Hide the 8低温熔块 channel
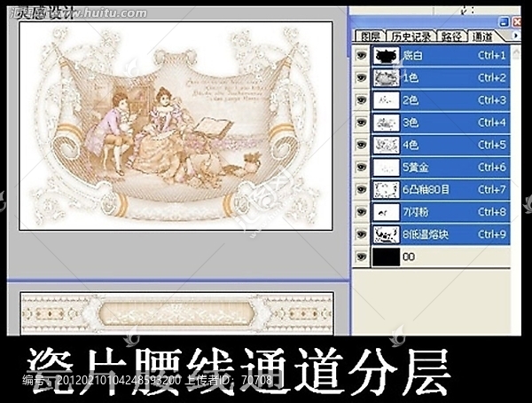The image size is (532, 403). (362, 234)
